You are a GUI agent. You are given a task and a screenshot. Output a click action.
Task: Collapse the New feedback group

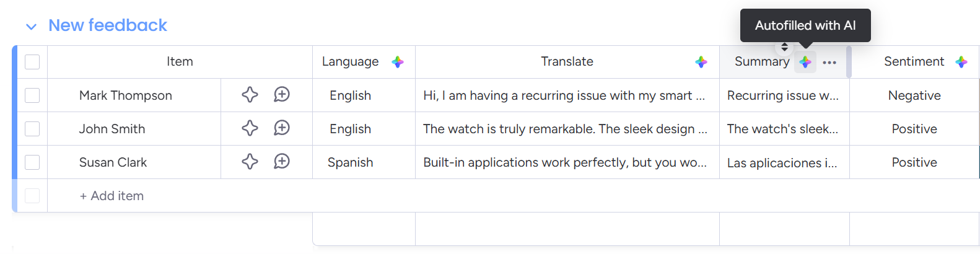point(31,27)
